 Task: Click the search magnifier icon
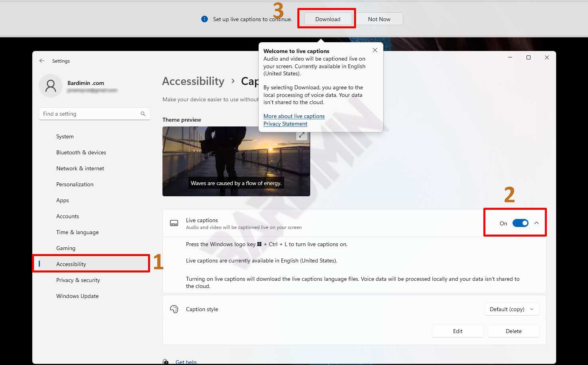(x=143, y=114)
